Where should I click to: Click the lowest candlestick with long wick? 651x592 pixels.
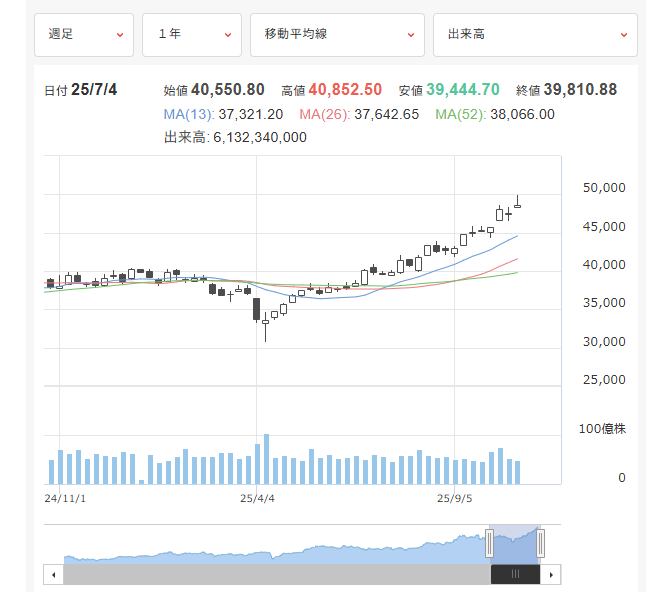pyautogui.click(x=266, y=322)
